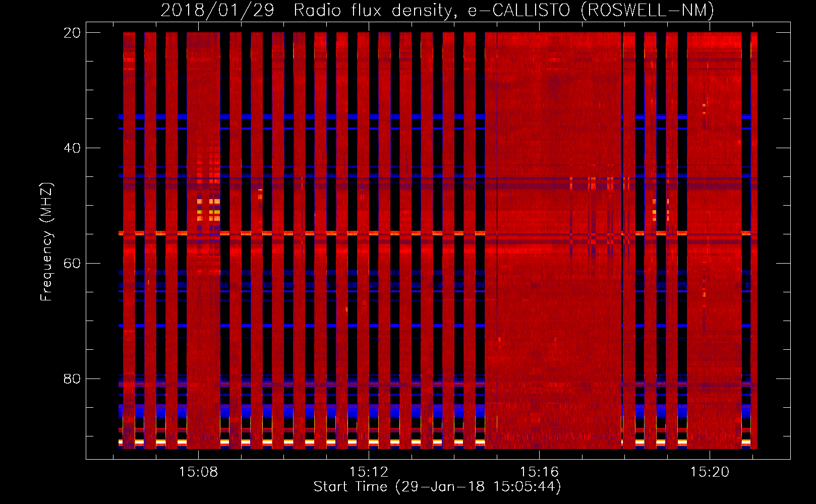Select the 15:08 time tick label
Image resolution: width=816 pixels, height=504 pixels.
[199, 472]
